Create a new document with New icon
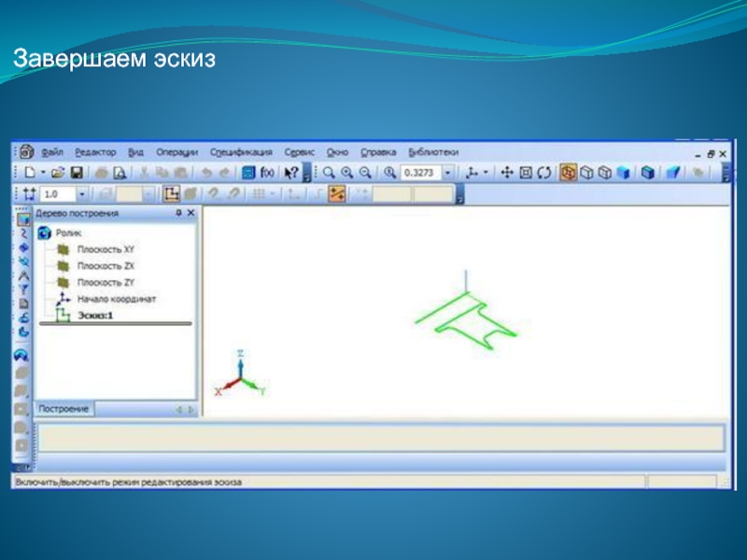 30,173
